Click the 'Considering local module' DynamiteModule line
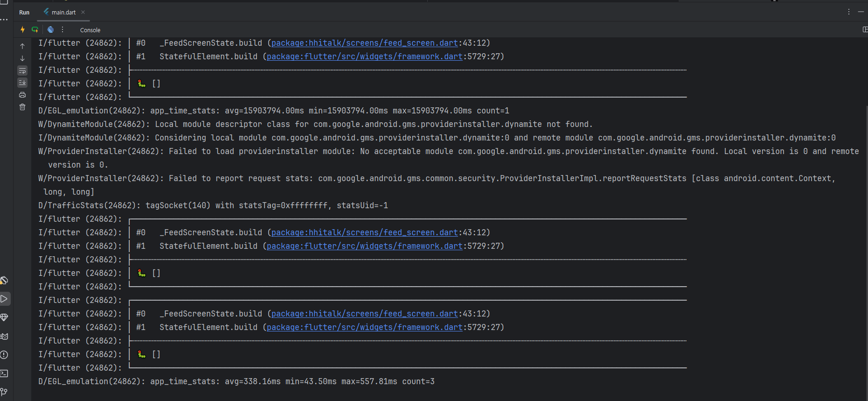This screenshot has width=868, height=401. coord(437,138)
